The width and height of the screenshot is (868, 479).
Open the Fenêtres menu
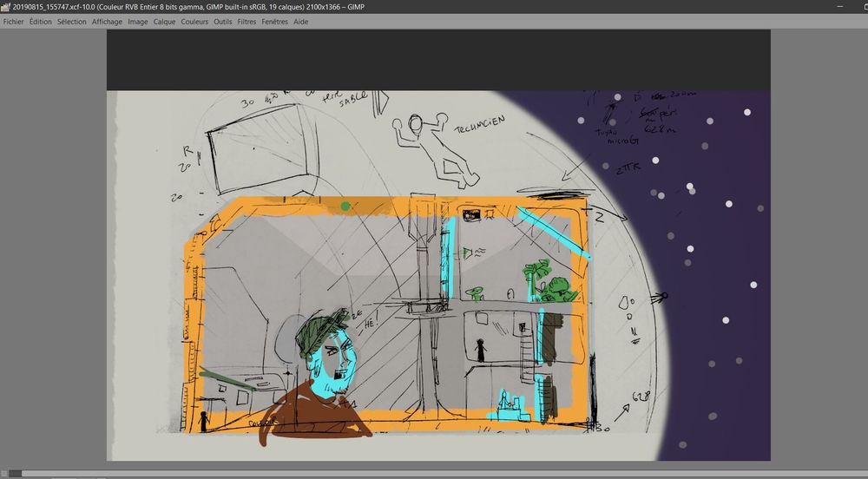[x=274, y=22]
